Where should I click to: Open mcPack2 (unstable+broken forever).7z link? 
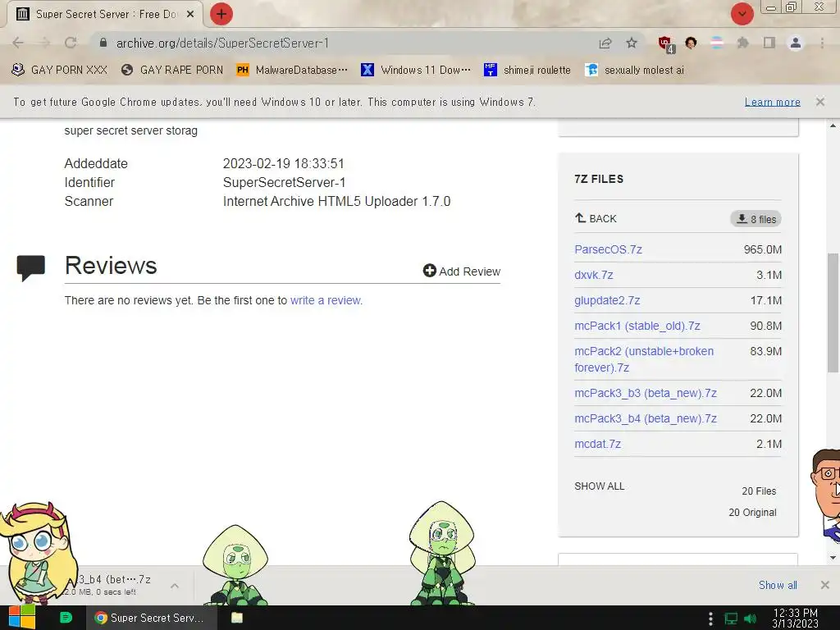(x=644, y=359)
